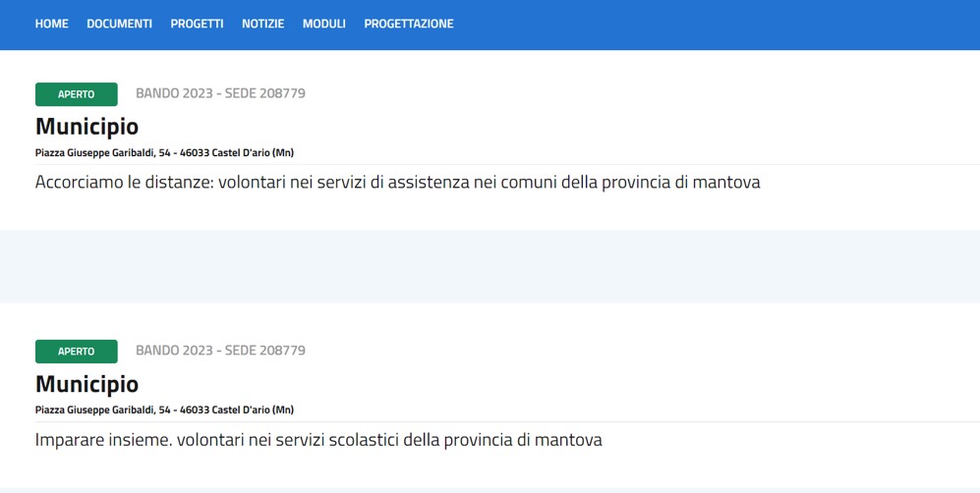
Task: Click the empty blue area of the navigation bar
Action: click(718, 24)
